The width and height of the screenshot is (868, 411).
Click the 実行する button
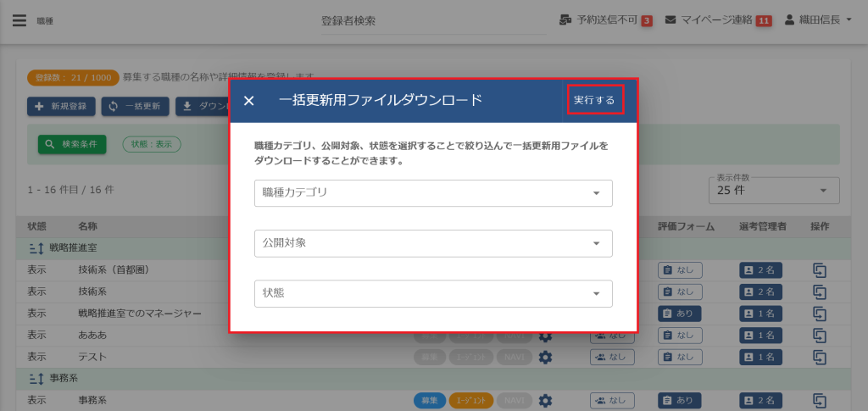pos(594,100)
